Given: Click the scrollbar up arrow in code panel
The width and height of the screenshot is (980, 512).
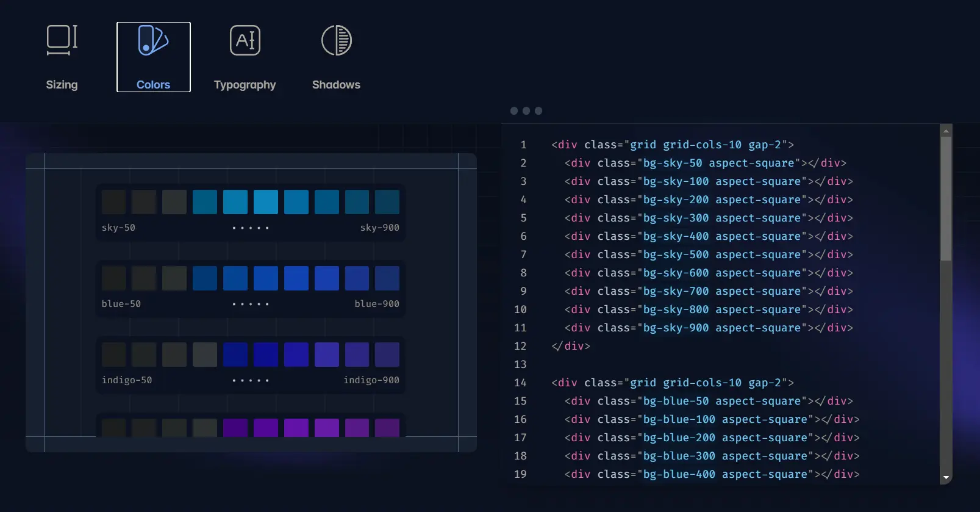Looking at the screenshot, I should click(946, 131).
